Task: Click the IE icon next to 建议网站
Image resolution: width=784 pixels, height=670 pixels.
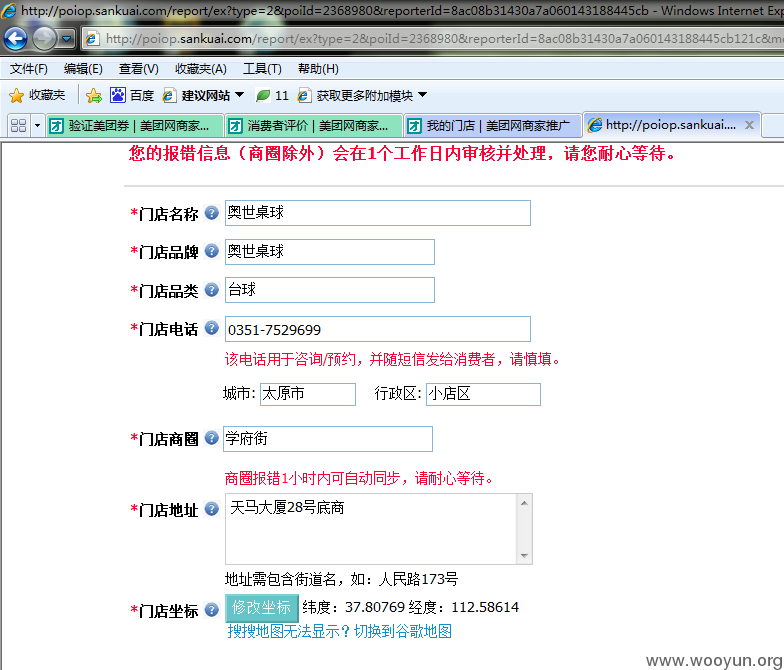Action: point(170,96)
